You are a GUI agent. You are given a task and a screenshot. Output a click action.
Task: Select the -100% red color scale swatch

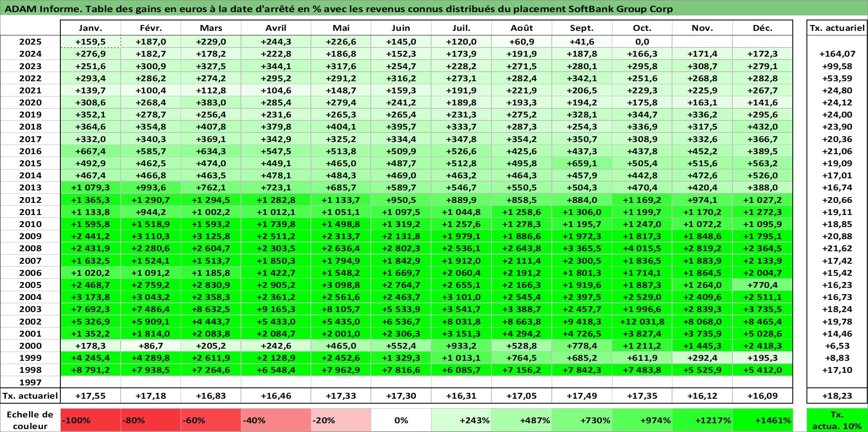[x=91, y=420]
